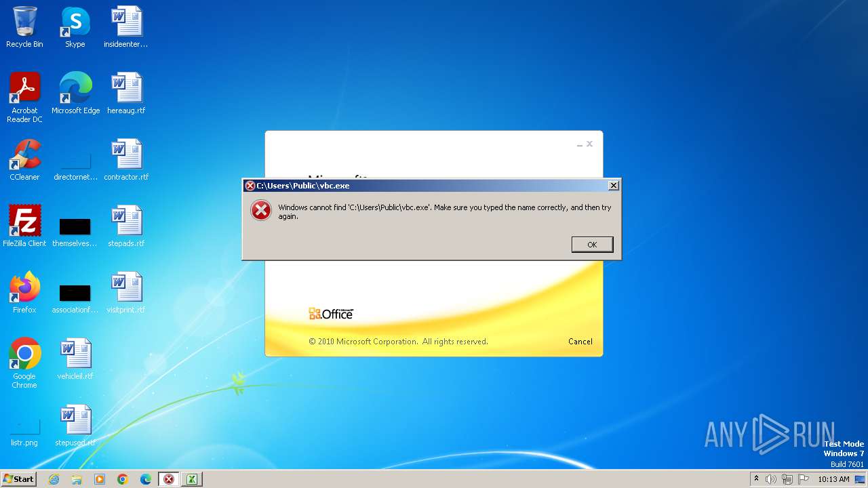Open Windows Explorer from taskbar
Screen dimensions: 868x488
[77, 479]
